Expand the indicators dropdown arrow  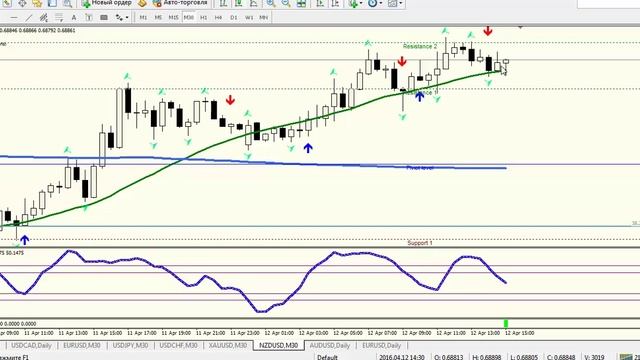click(x=361, y=3)
